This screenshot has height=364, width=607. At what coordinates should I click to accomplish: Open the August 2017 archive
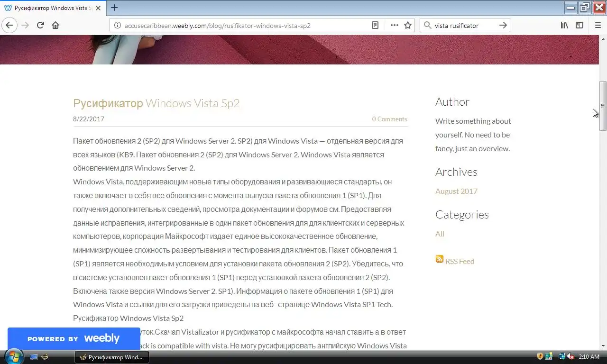[456, 191]
